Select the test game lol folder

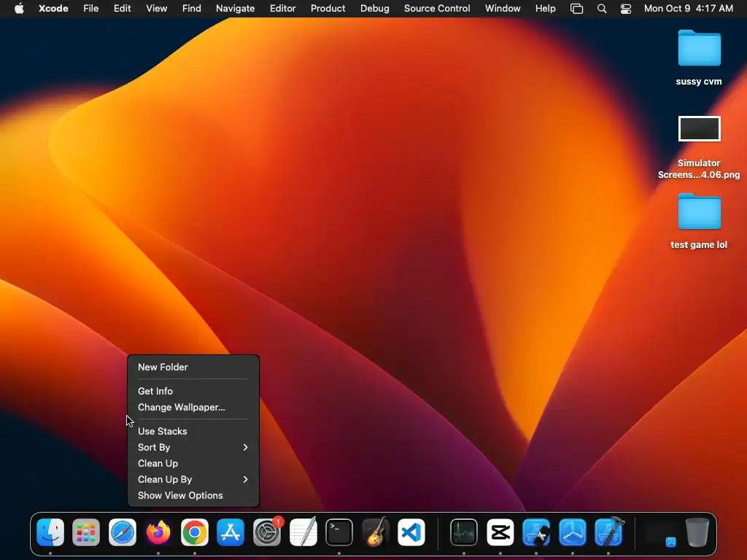699,221
